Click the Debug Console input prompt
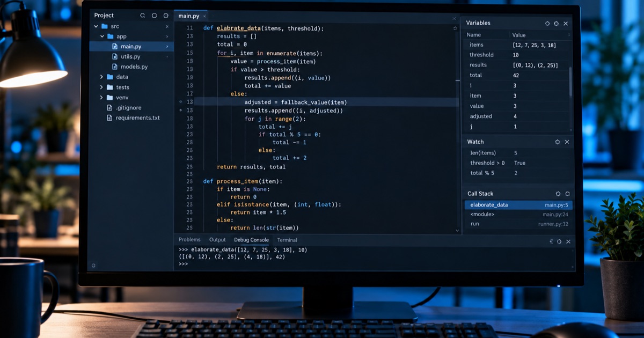 point(184,264)
